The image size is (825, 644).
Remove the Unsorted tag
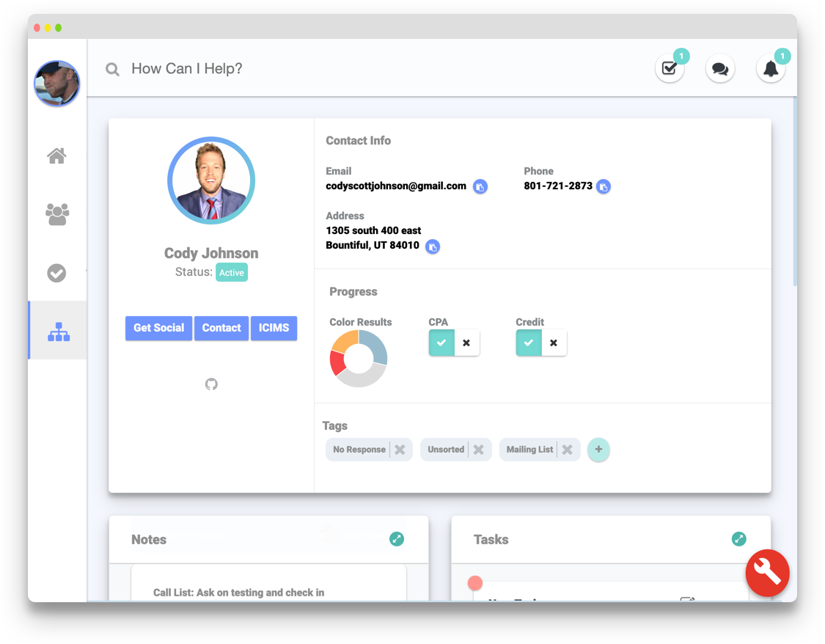pos(478,450)
